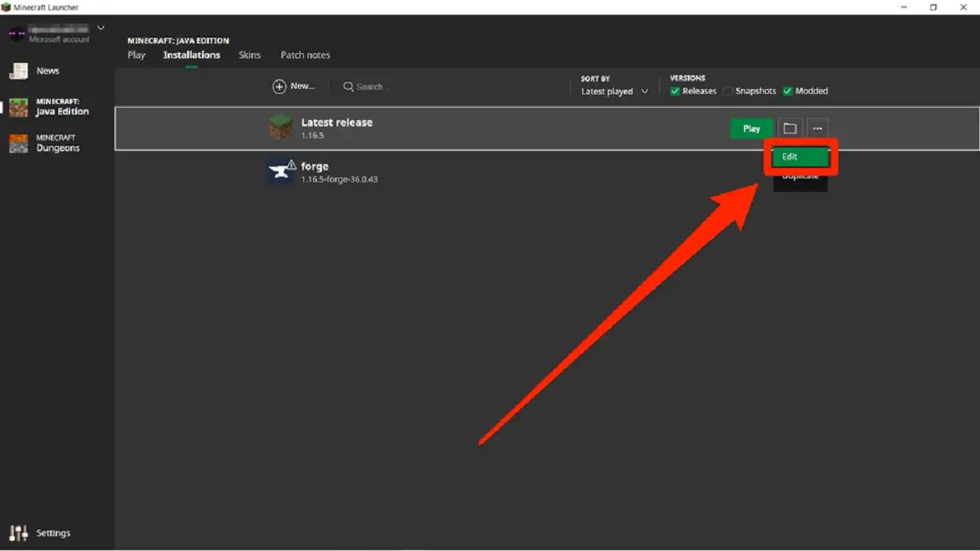Image resolution: width=980 pixels, height=551 pixels.
Task: Enable the Snapshots versions checkbox
Action: [x=728, y=91]
